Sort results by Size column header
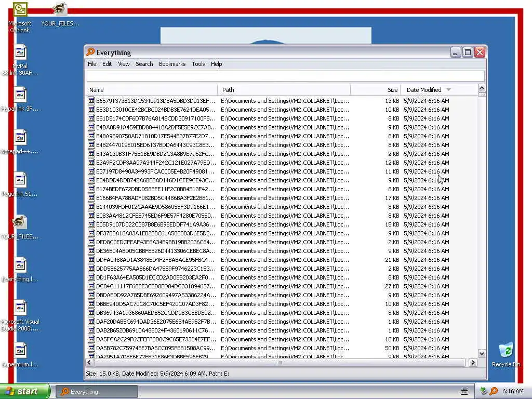532x399 pixels. tap(376, 90)
